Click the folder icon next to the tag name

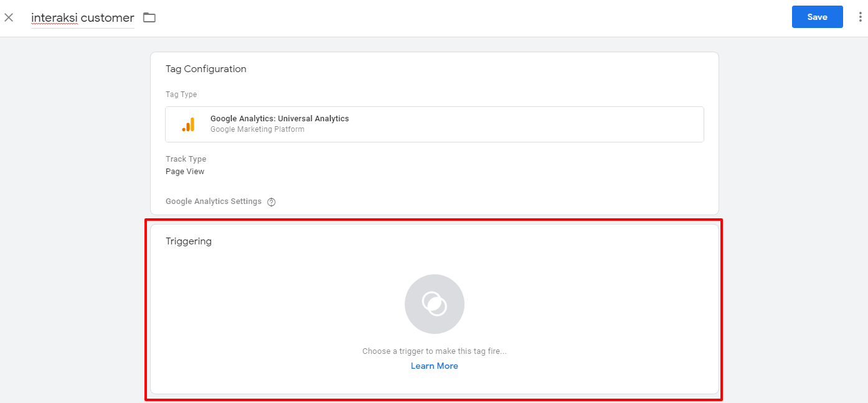pos(149,17)
